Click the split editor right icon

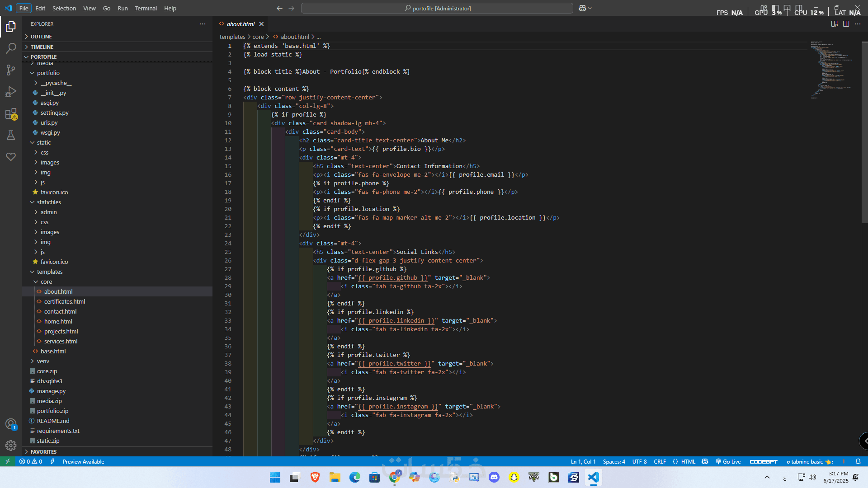[846, 24]
